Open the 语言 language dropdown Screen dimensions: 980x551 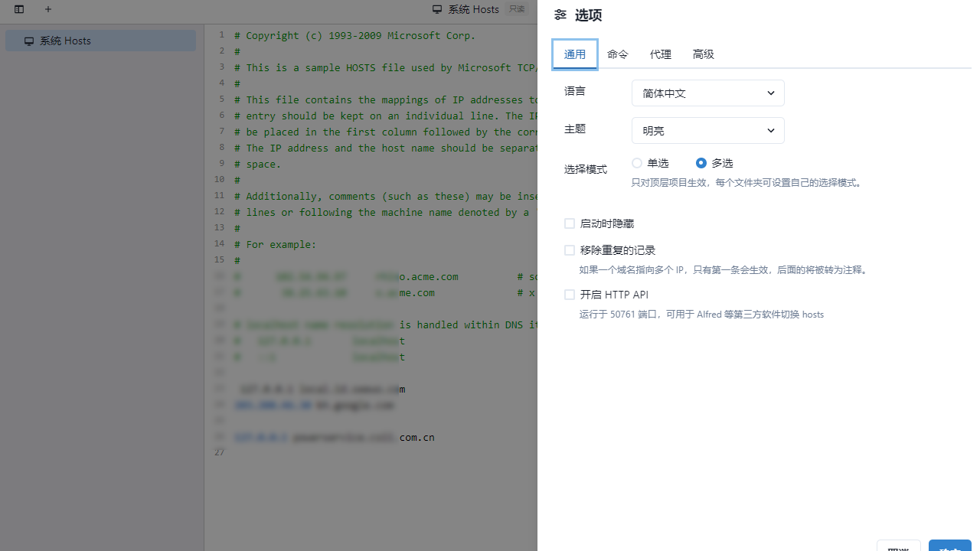[x=707, y=93]
